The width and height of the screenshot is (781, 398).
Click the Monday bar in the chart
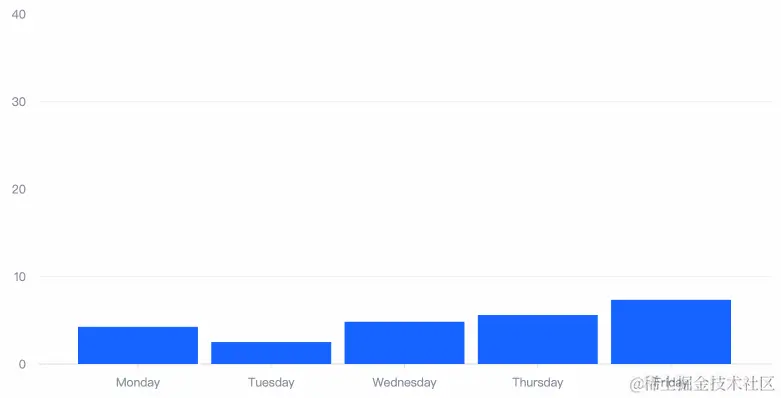[x=138, y=345]
